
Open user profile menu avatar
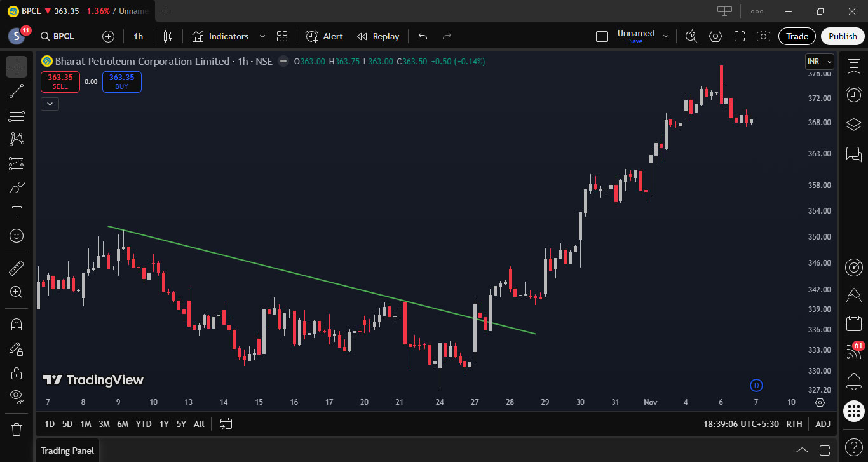tap(17, 36)
